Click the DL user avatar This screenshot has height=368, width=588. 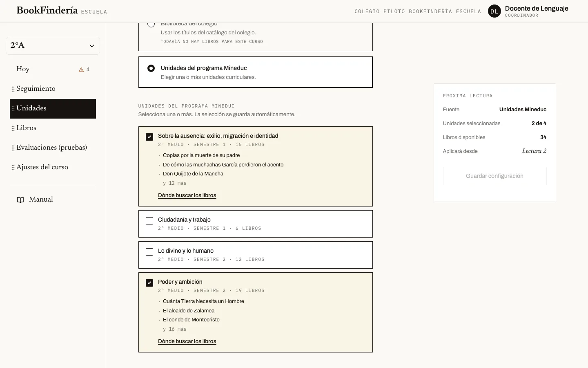point(494,11)
